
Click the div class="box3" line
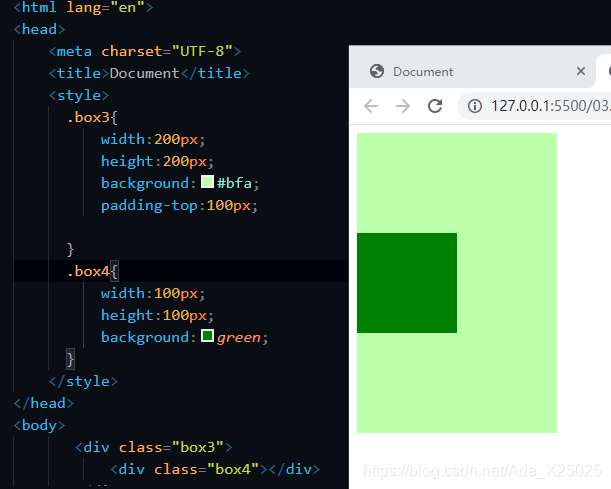(154, 447)
